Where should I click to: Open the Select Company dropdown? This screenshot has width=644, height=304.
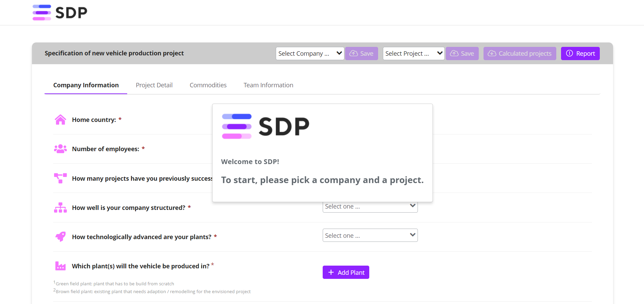tap(310, 53)
